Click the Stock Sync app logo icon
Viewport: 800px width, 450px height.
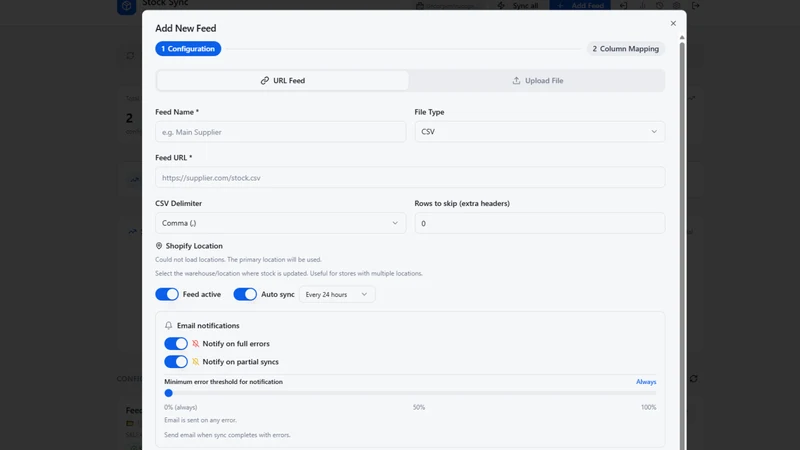(127, 6)
